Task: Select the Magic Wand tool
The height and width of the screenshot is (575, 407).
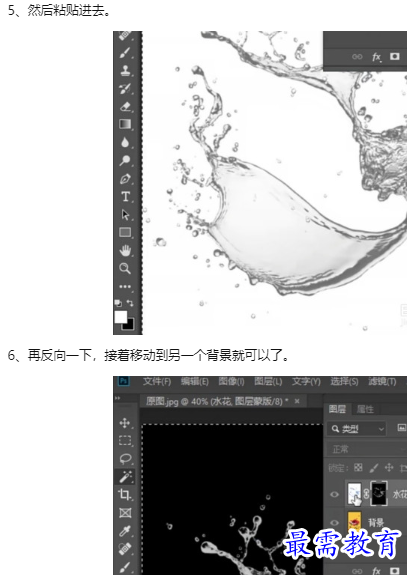Action: (125, 477)
